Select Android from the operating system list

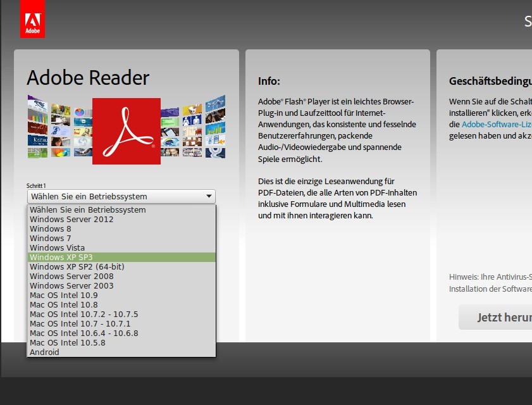tap(44, 352)
